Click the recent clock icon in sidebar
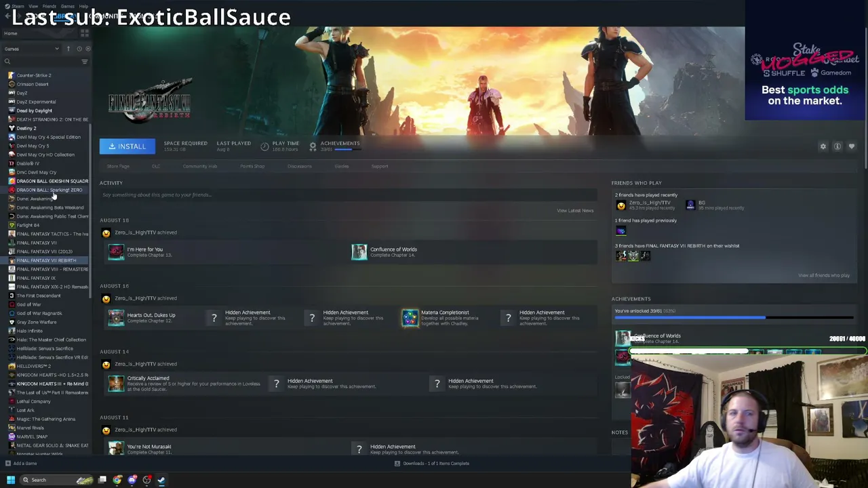The width and height of the screenshot is (868, 488). (79, 49)
